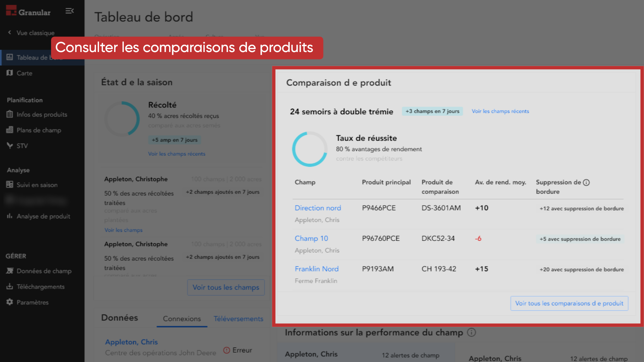Select Carte in the sidebar
This screenshot has width=644, height=362.
tap(24, 73)
